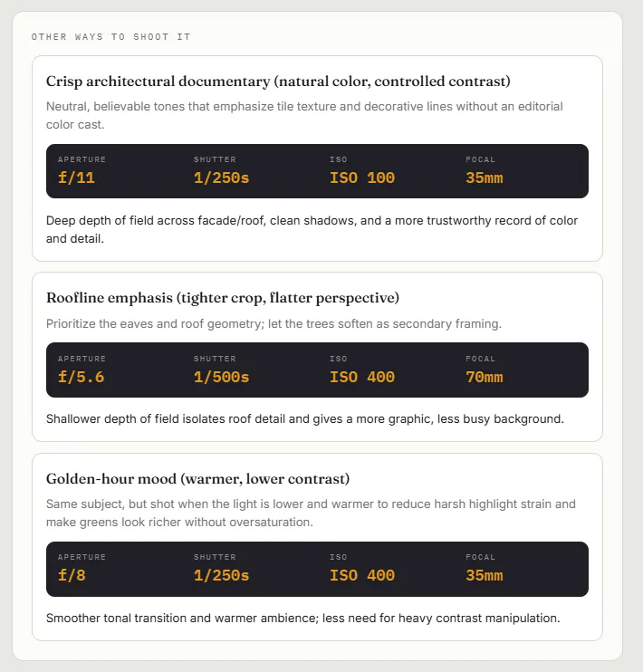Open the Golden-hour mood card title
This screenshot has height=672, width=643.
pos(197,479)
